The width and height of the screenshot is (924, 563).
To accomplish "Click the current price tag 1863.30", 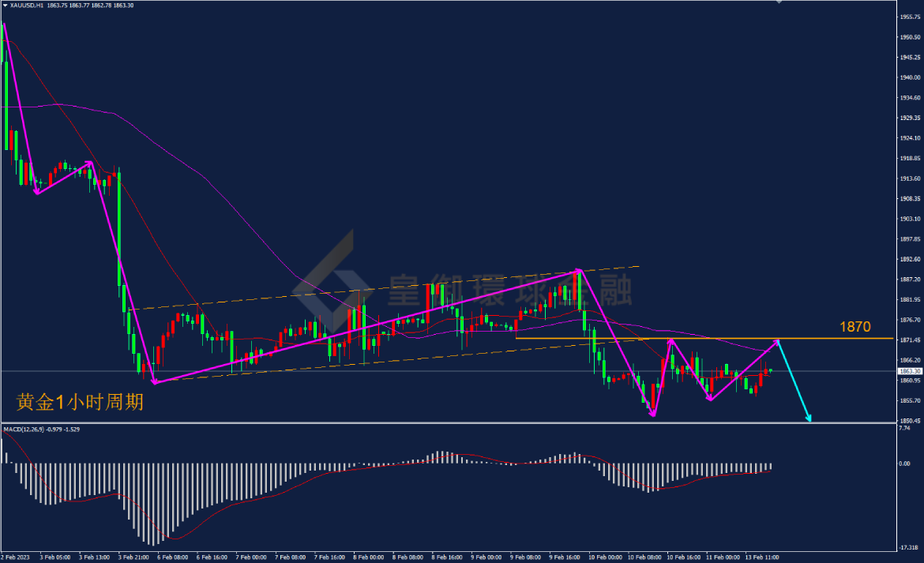I will coord(910,371).
